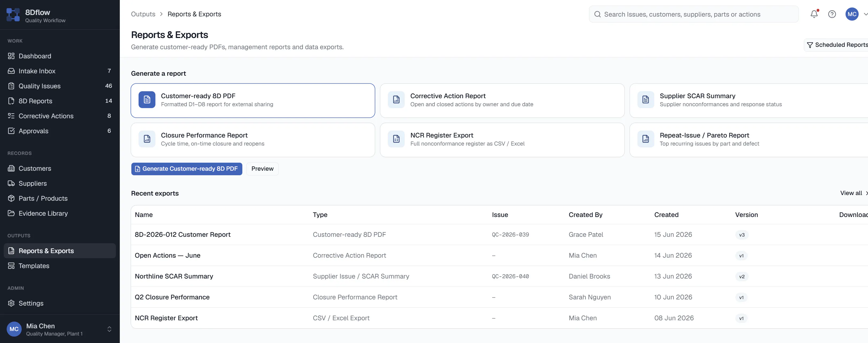The image size is (868, 343).
Task: Go to Quality Issues
Action: [60, 86]
